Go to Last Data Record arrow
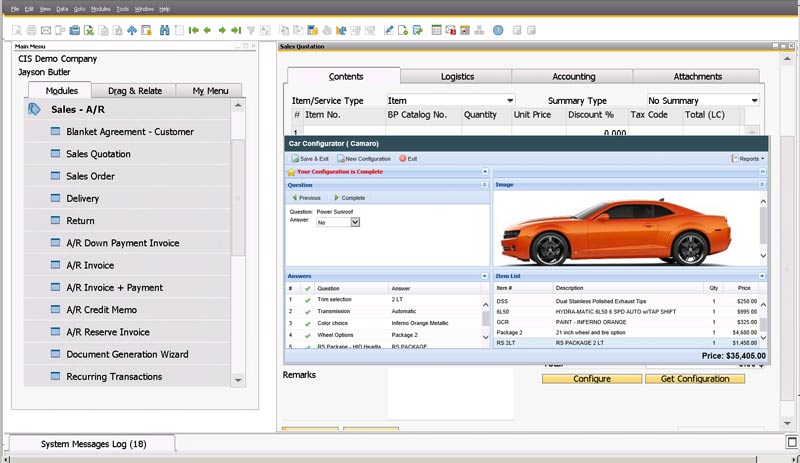 tap(236, 31)
